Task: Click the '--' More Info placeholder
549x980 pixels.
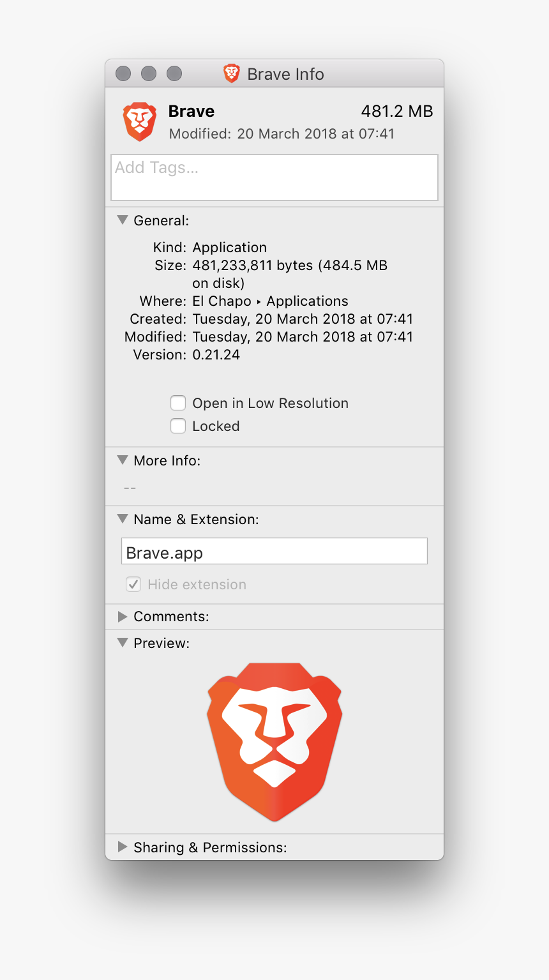Action: tap(130, 488)
